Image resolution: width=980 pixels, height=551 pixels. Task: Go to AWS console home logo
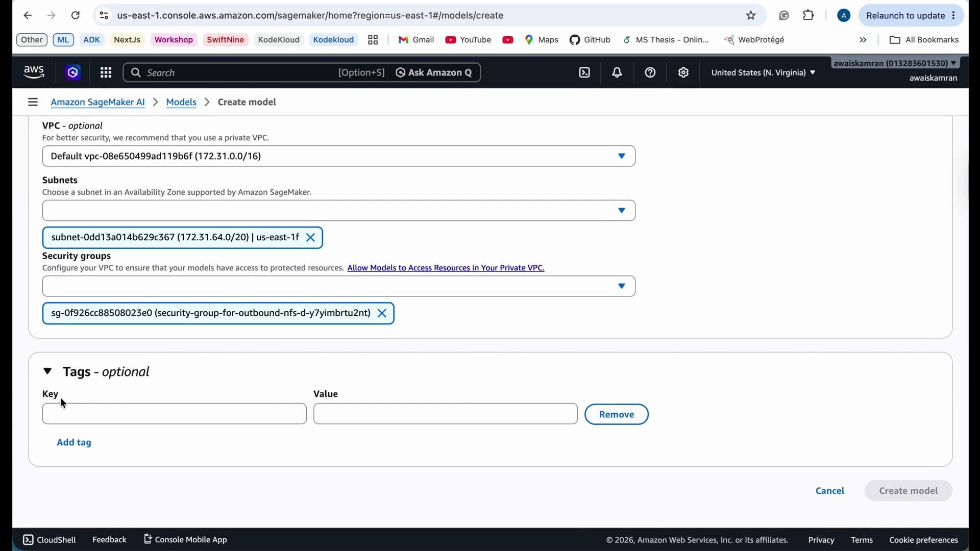pyautogui.click(x=34, y=73)
